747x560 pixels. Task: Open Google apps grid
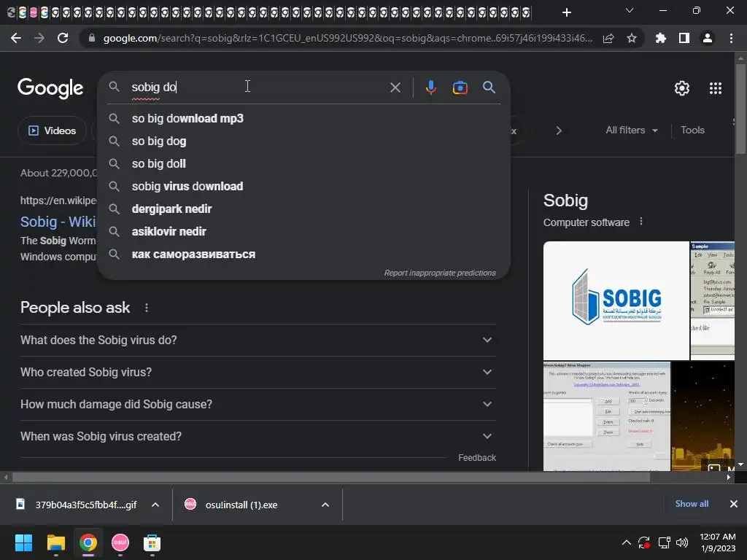click(715, 88)
